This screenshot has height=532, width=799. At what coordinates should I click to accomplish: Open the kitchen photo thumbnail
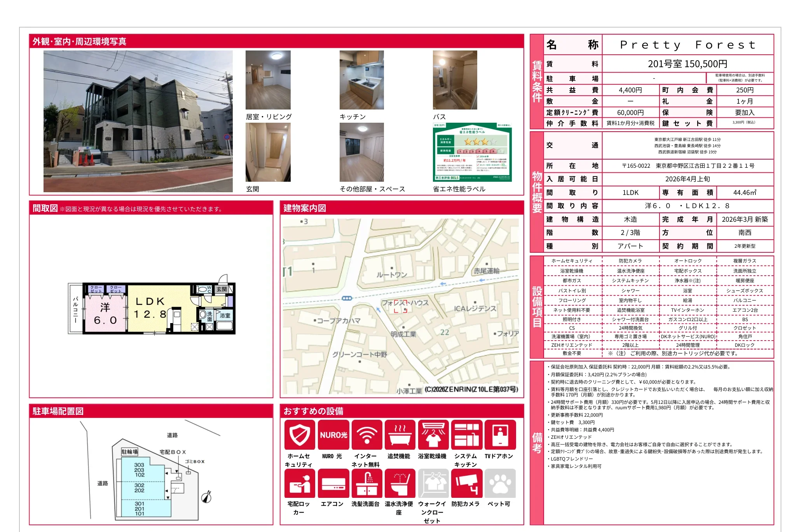[x=361, y=80]
